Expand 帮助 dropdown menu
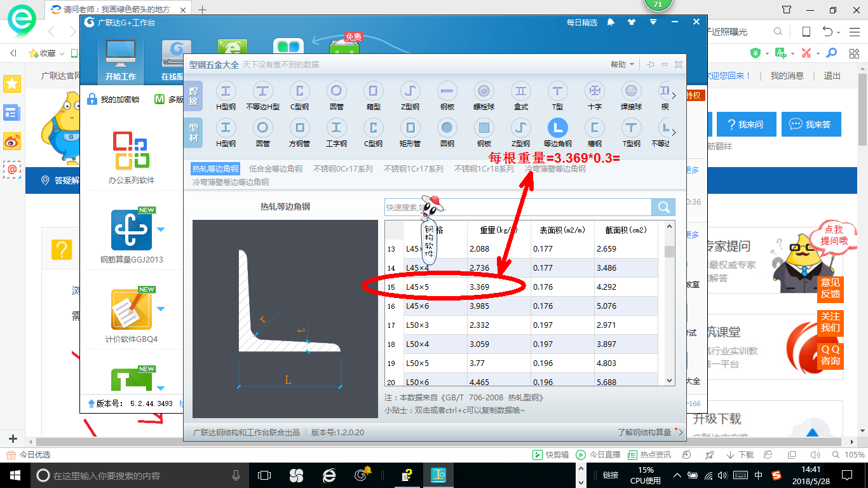The height and width of the screenshot is (488, 868). 623,64
